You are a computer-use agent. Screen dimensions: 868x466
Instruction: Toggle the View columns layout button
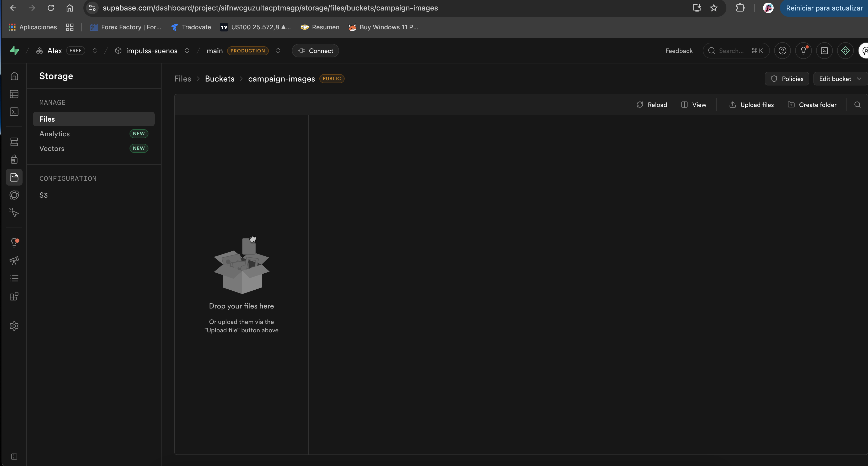(x=694, y=105)
